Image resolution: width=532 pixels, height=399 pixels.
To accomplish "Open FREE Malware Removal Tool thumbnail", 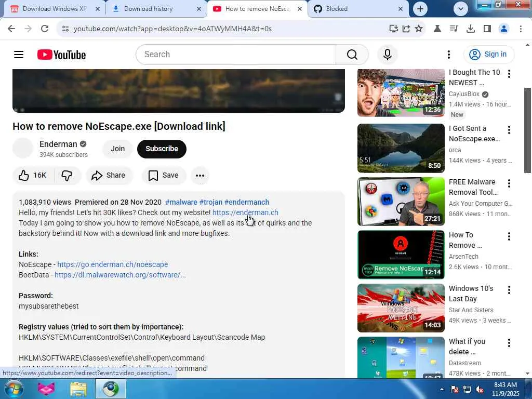I will 401,202.
